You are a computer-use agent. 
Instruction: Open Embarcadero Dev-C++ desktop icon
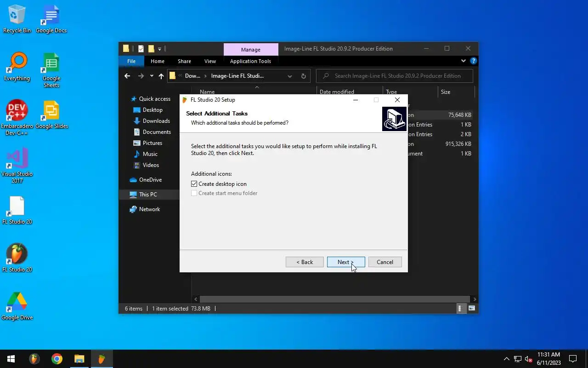tap(17, 118)
